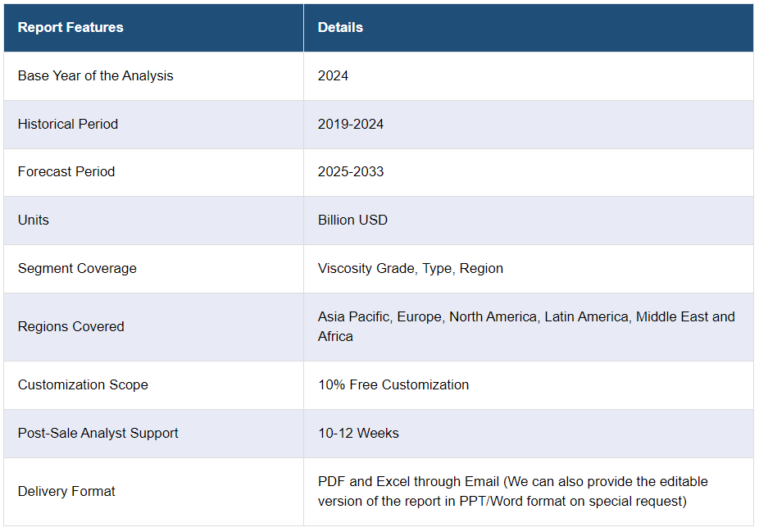Click the 2024 base year value
This screenshot has height=532, width=759.
333,76
